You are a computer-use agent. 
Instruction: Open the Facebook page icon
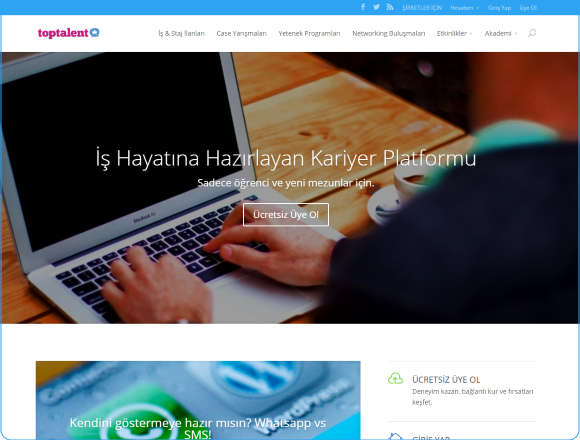tap(363, 7)
